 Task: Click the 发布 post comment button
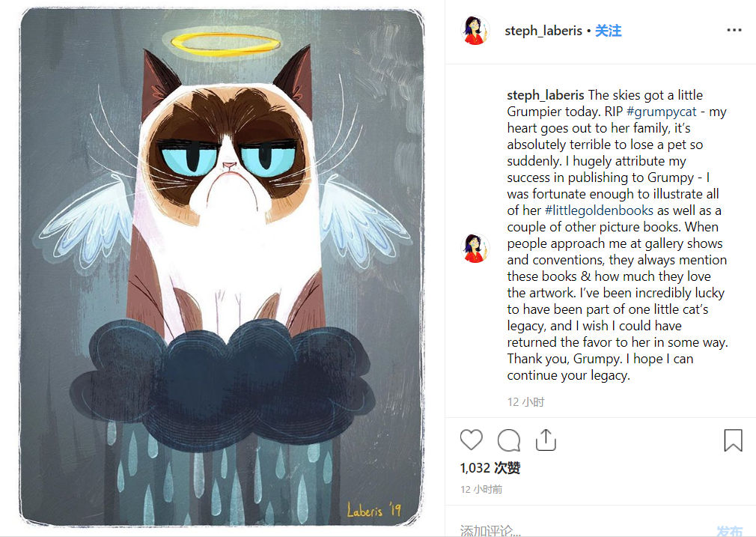tap(729, 531)
